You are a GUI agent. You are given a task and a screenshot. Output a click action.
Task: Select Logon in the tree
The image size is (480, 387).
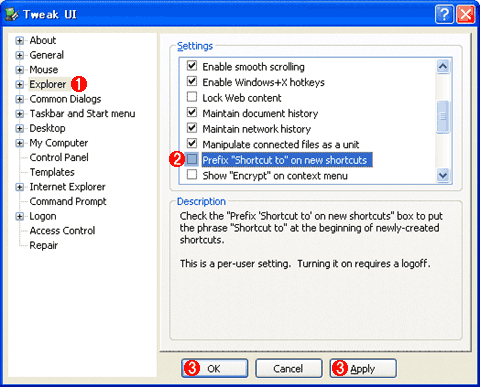[43, 216]
